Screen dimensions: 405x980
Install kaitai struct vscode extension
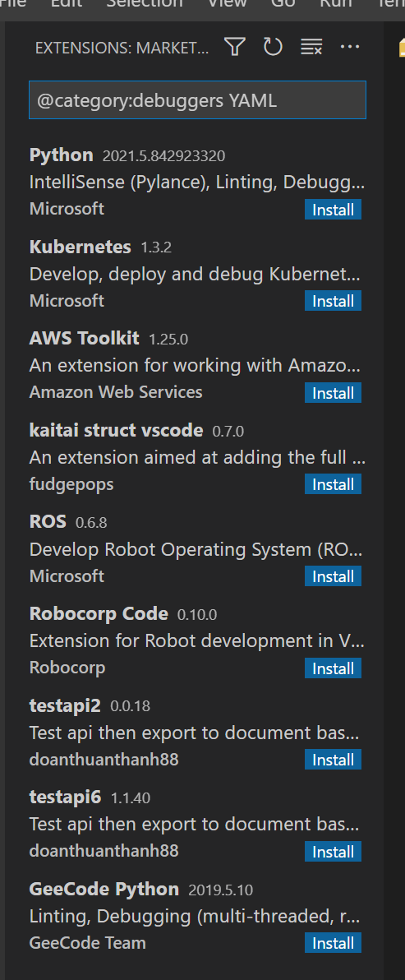point(334,484)
